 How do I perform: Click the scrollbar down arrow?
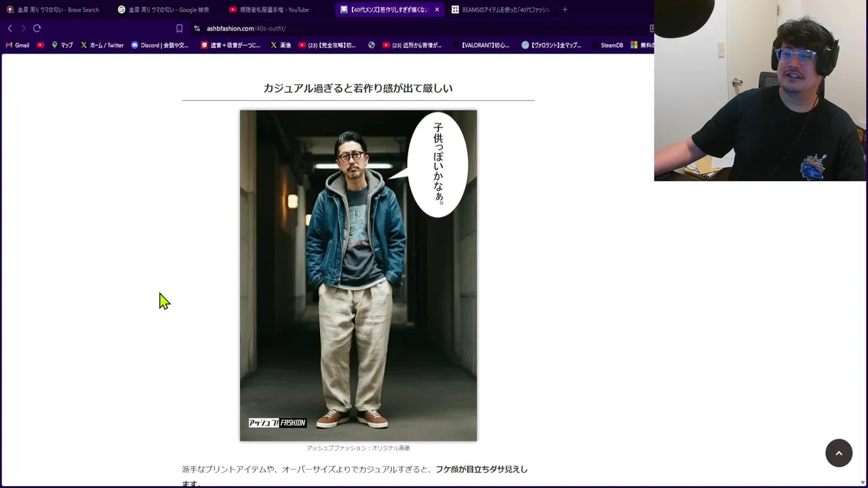click(x=863, y=483)
